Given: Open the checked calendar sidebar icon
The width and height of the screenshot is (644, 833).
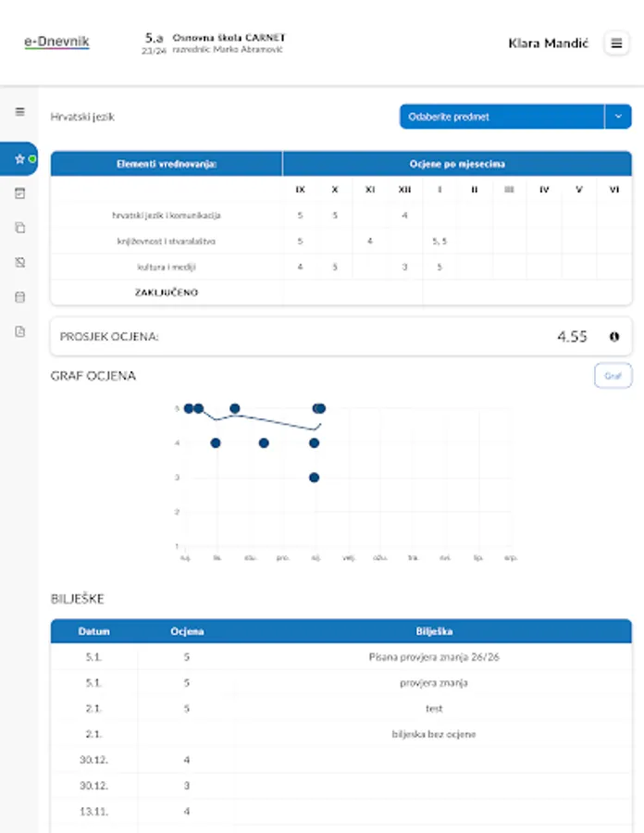Looking at the screenshot, I should point(20,193).
